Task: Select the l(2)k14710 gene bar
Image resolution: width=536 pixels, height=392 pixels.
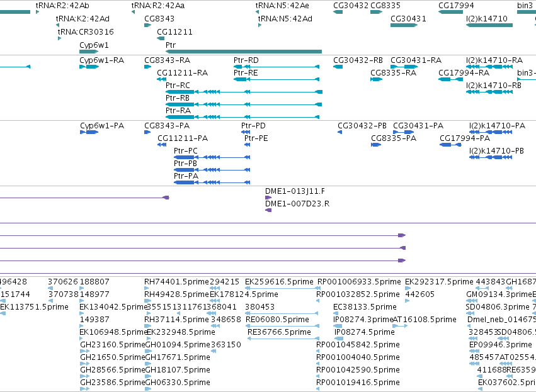Action: pyautogui.click(x=489, y=25)
